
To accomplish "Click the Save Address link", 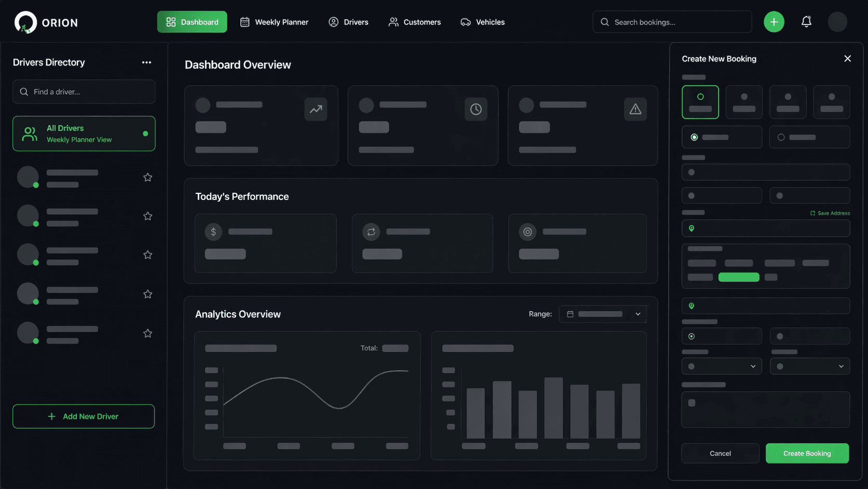I will point(830,213).
